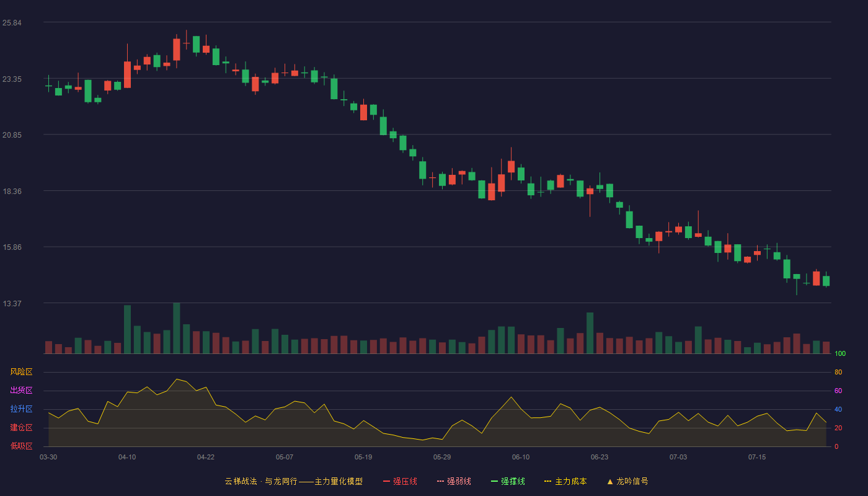This screenshot has height=496, width=868.
Task: Toggle the 龙吟信号 triangle legend item
Action: pyautogui.click(x=627, y=481)
